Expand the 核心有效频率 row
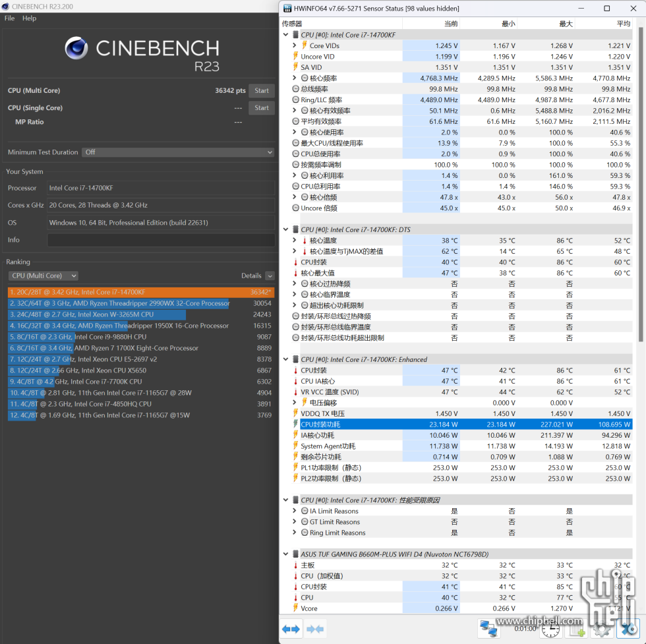This screenshot has height=644, width=646. (295, 111)
